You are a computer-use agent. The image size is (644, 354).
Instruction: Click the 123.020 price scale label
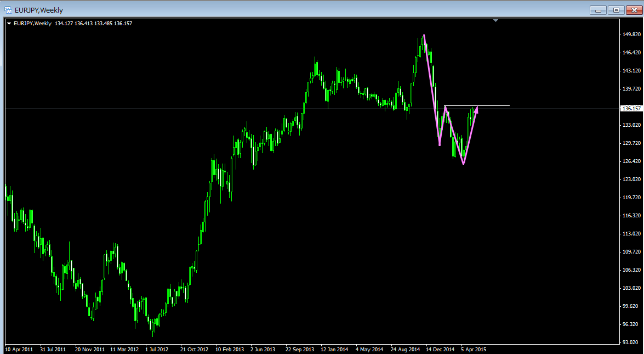click(x=631, y=179)
